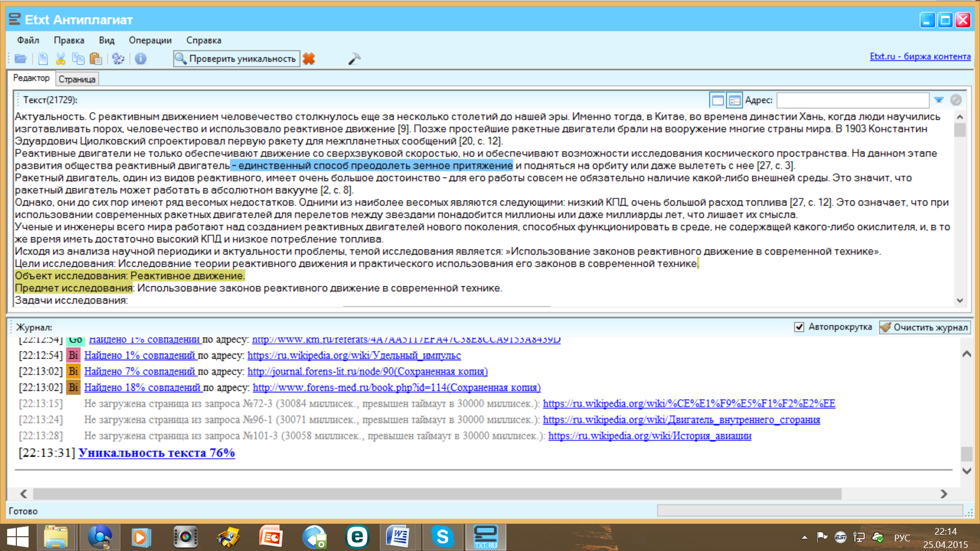Click inside the Адрес input field

click(852, 101)
